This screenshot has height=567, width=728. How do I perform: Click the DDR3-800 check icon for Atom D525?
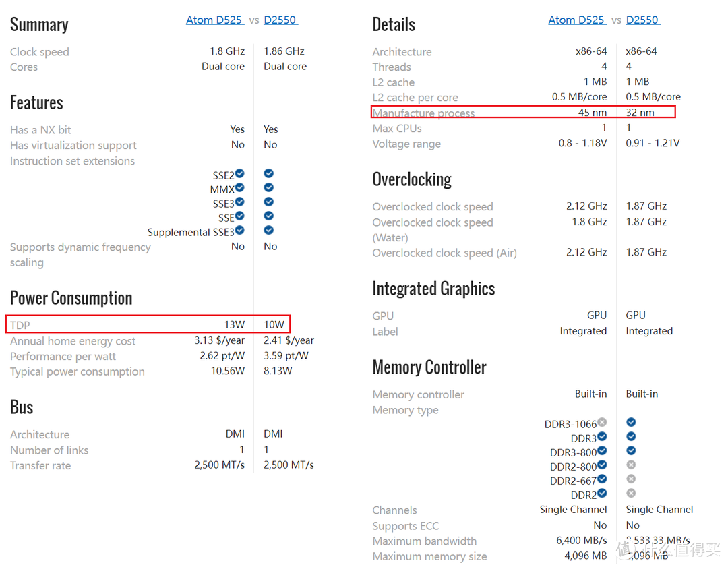(602, 450)
